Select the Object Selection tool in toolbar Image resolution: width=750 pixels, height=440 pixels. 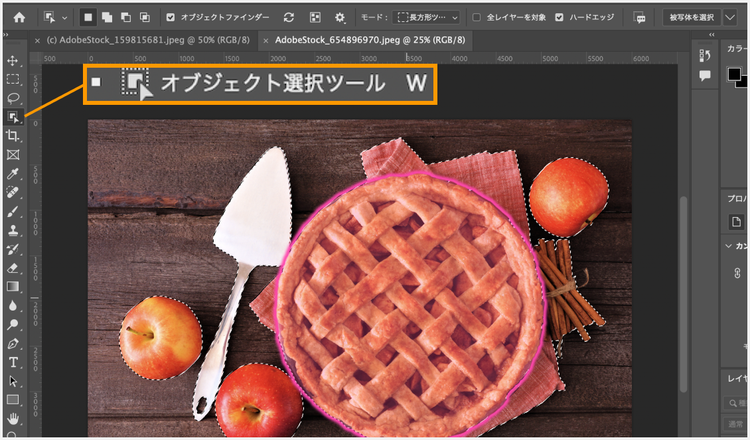pyautogui.click(x=13, y=117)
